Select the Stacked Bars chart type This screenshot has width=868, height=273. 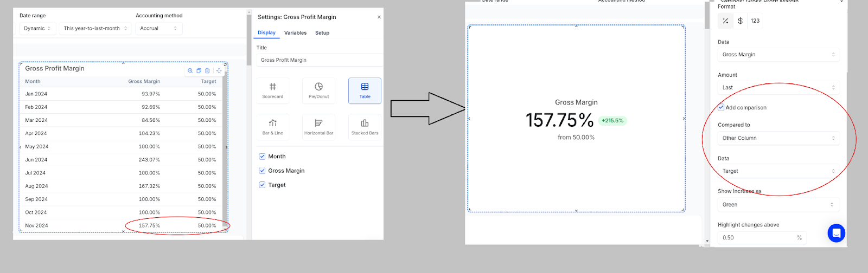tap(365, 127)
